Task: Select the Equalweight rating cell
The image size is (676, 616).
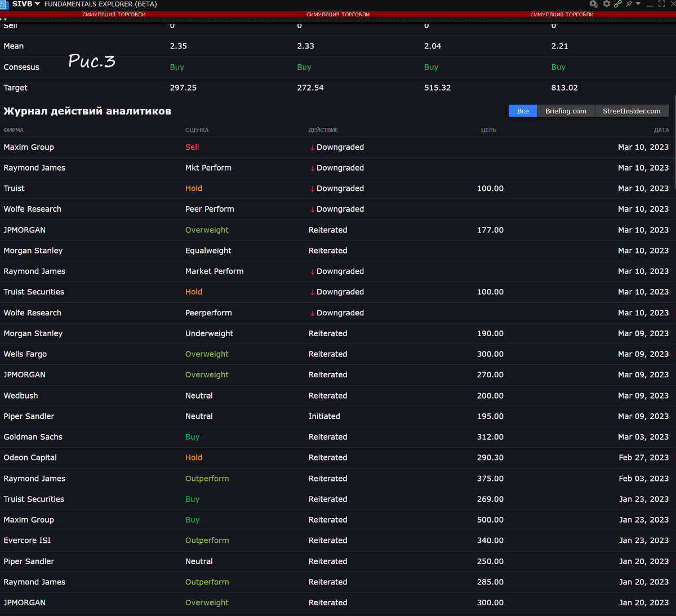Action: (x=208, y=251)
